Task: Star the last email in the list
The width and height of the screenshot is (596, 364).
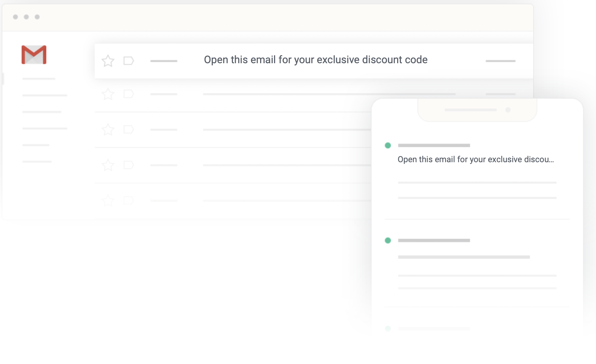Action: tap(108, 200)
